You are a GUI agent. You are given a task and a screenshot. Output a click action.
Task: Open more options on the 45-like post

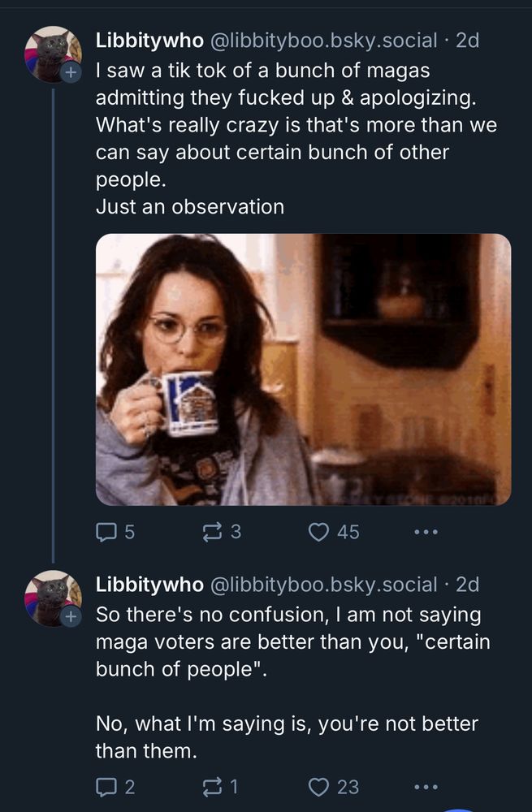[x=426, y=533]
